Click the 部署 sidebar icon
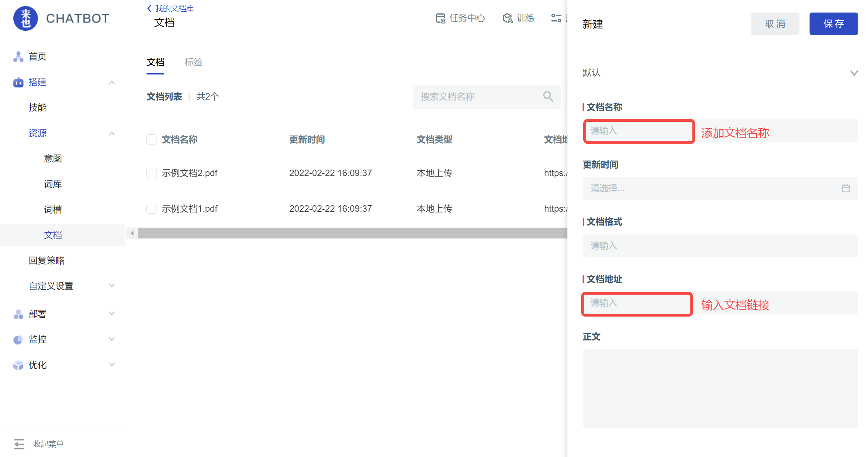 click(18, 314)
